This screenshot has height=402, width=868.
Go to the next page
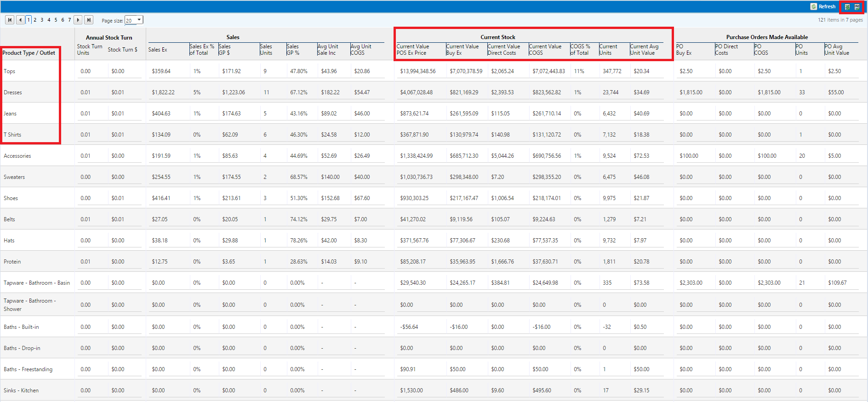point(78,20)
